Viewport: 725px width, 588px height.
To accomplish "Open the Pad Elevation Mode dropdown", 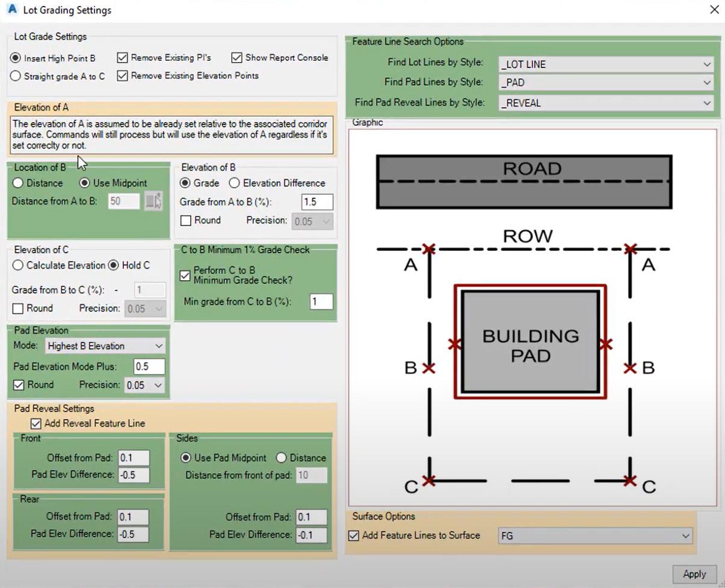I will pos(105,346).
